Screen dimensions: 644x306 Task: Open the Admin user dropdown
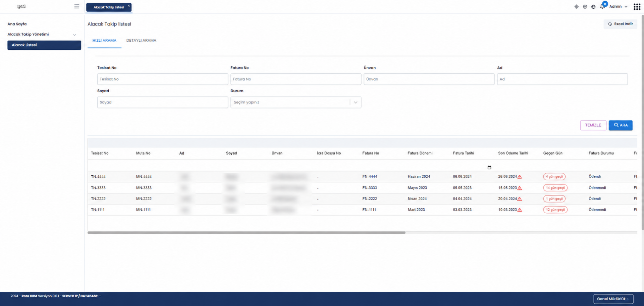click(618, 6)
